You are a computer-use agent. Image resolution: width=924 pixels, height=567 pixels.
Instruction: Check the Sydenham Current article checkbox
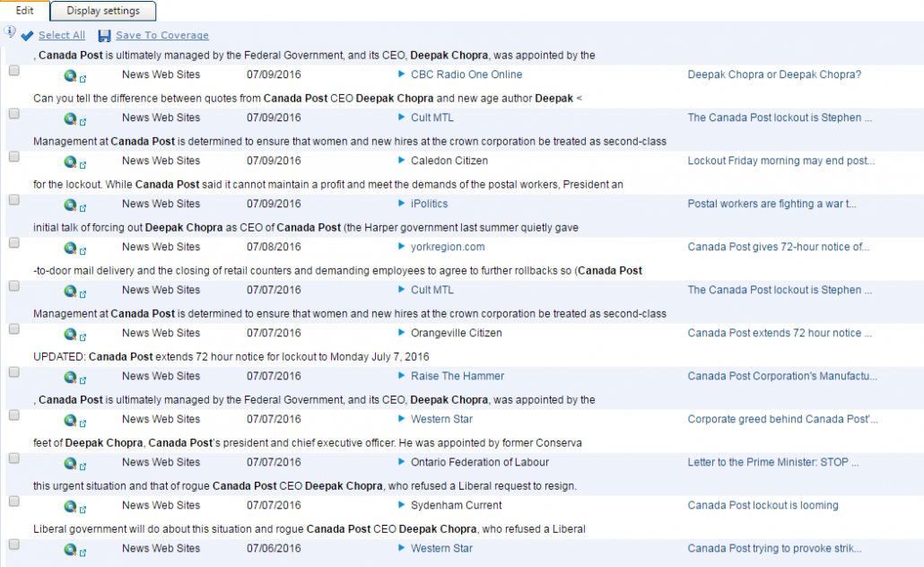tap(14, 501)
